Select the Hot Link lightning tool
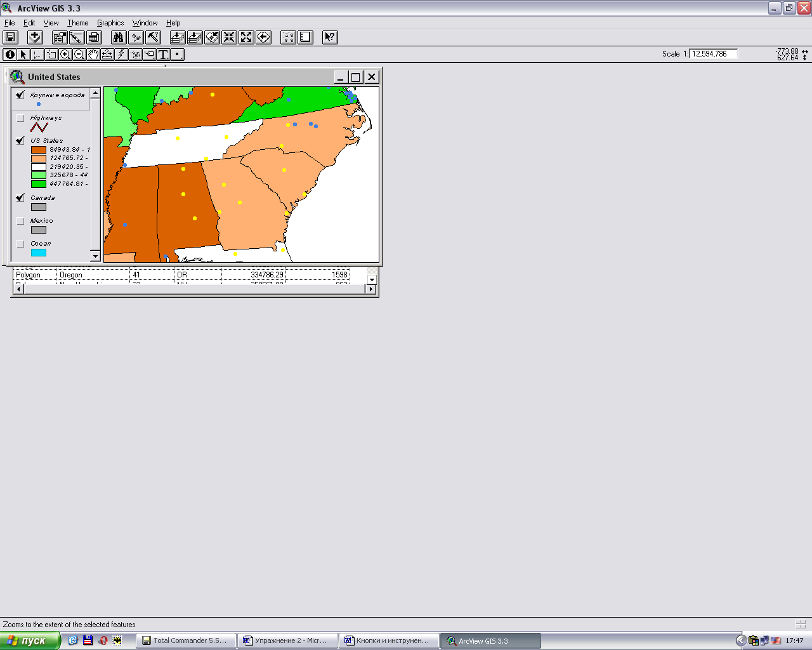 pos(121,55)
